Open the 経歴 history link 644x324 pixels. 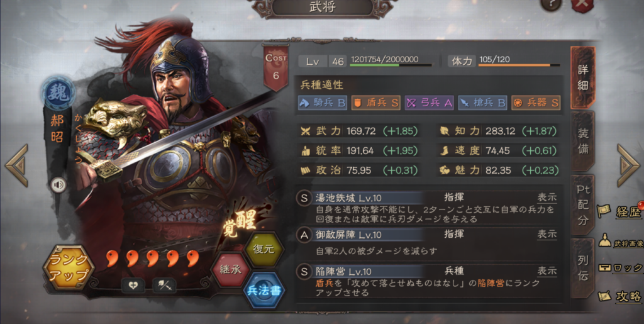click(621, 211)
